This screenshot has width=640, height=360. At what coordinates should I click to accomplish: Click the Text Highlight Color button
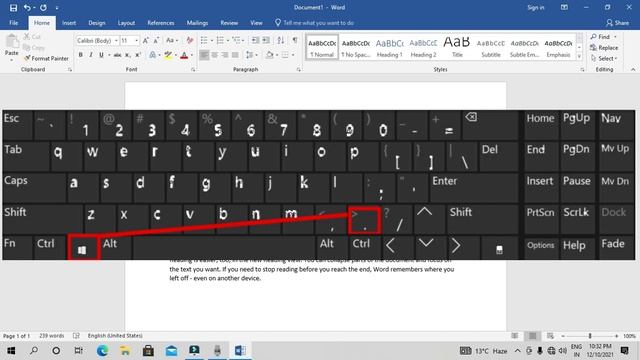pos(168,55)
